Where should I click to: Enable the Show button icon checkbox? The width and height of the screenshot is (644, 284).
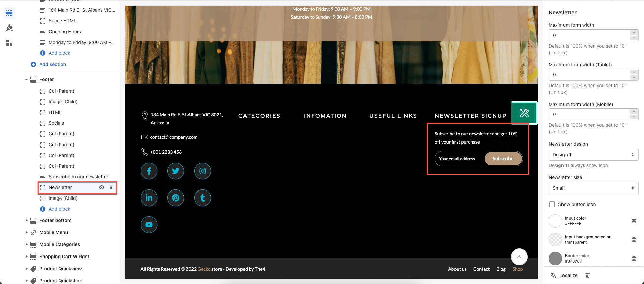pyautogui.click(x=552, y=204)
